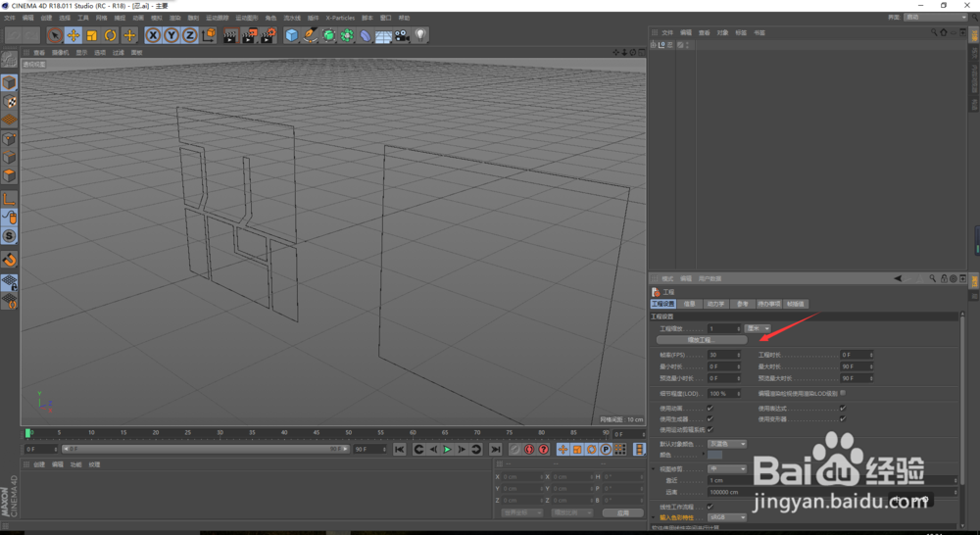Toggle Z axis lock
This screenshot has height=535, width=980.
[x=189, y=35]
